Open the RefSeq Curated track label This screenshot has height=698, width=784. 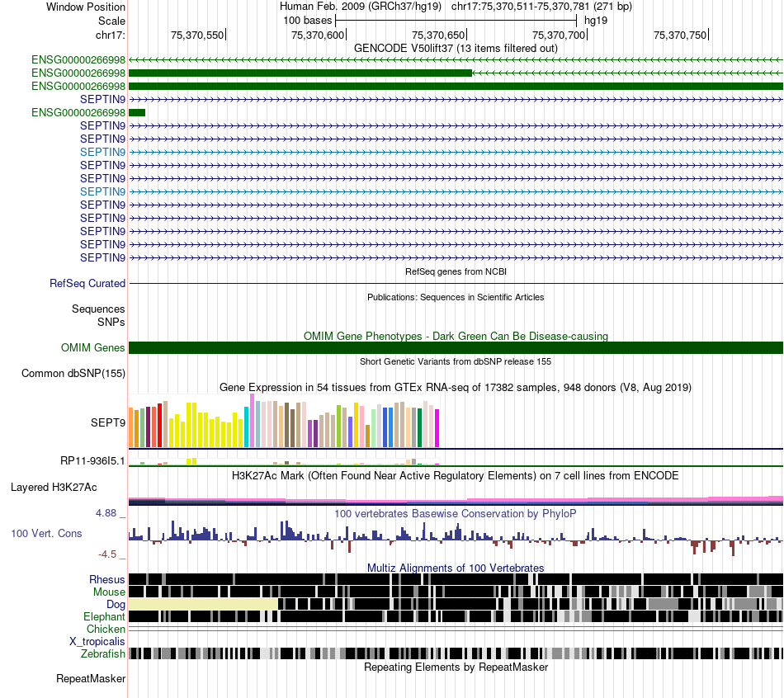pos(87,283)
